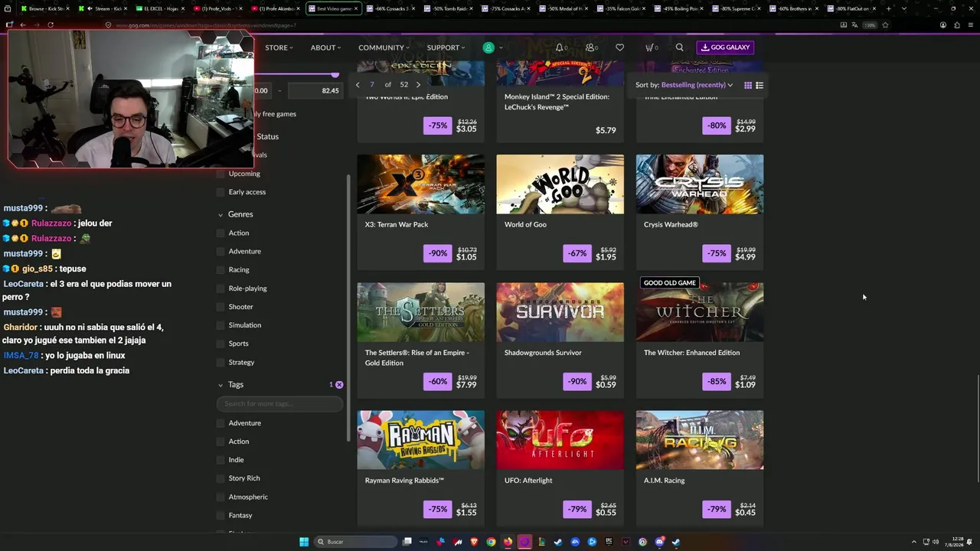Click the Search for more tags field
This screenshot has width=980, height=551.
point(280,403)
